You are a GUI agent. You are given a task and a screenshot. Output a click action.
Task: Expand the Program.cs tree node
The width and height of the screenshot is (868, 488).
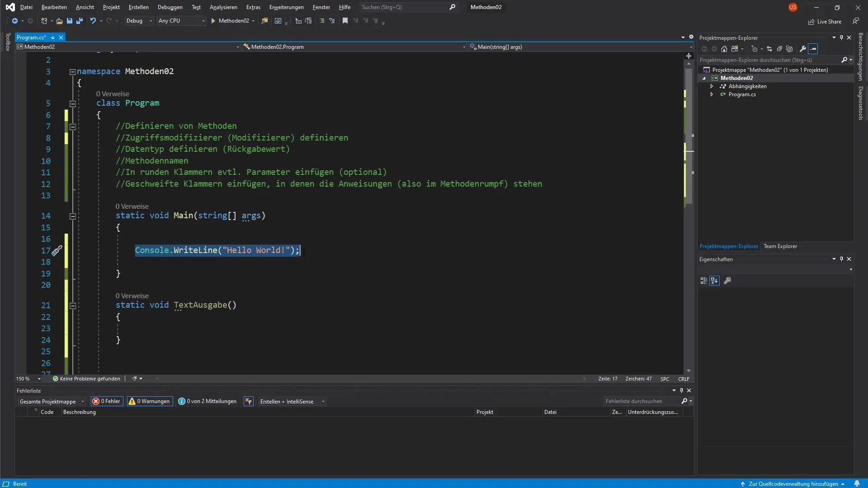pyautogui.click(x=712, y=94)
